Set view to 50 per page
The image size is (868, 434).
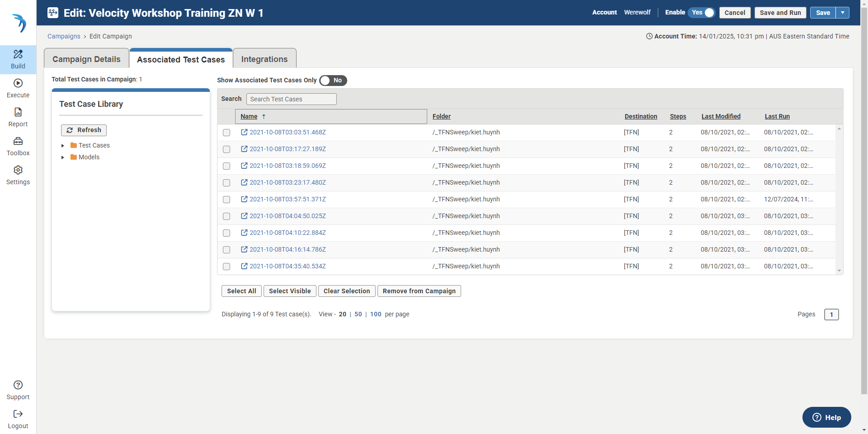358,314
